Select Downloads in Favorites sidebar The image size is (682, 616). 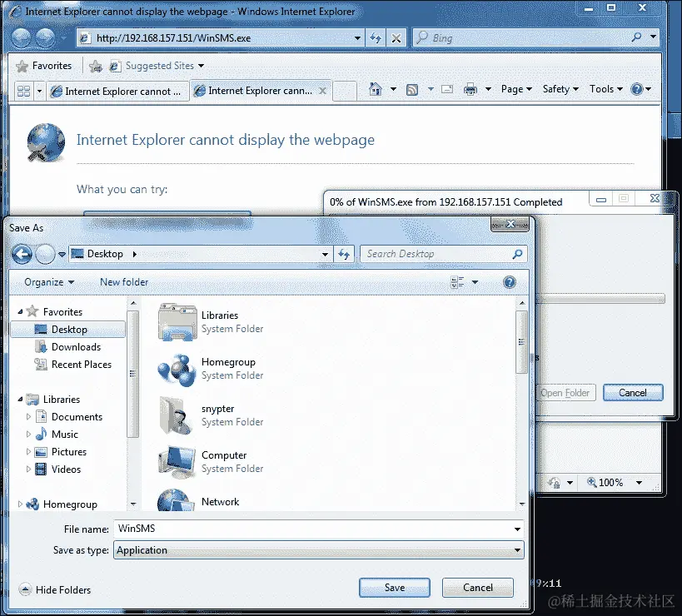pyautogui.click(x=67, y=347)
